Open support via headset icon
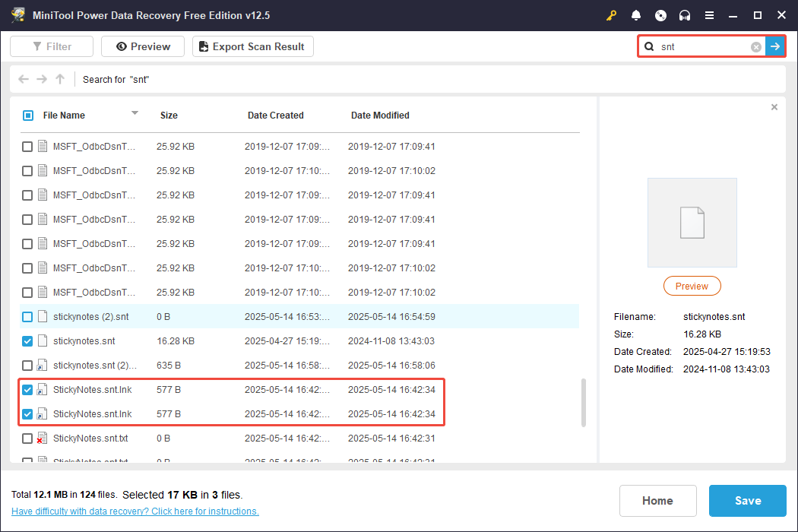Image resolution: width=798 pixels, height=532 pixels. click(x=685, y=15)
